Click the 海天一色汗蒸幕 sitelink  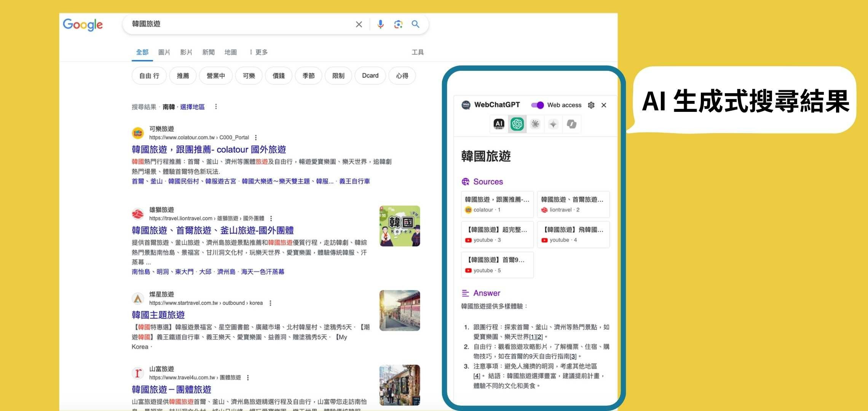[263, 272]
